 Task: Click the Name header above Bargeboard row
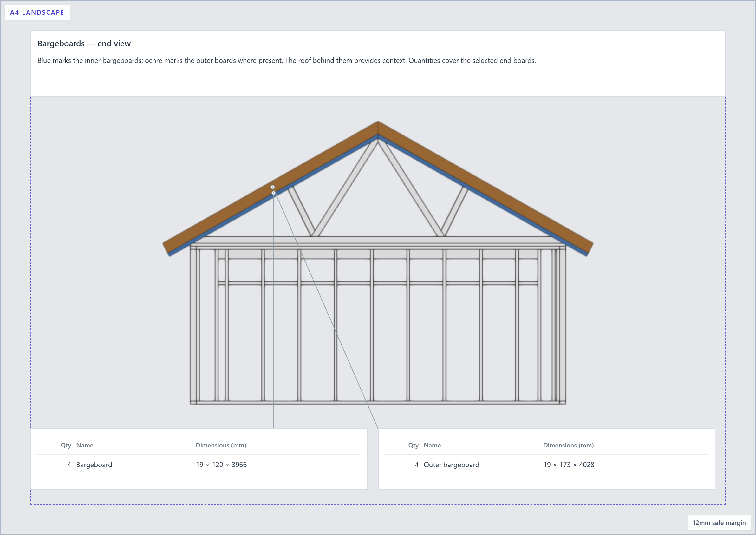pos(85,445)
